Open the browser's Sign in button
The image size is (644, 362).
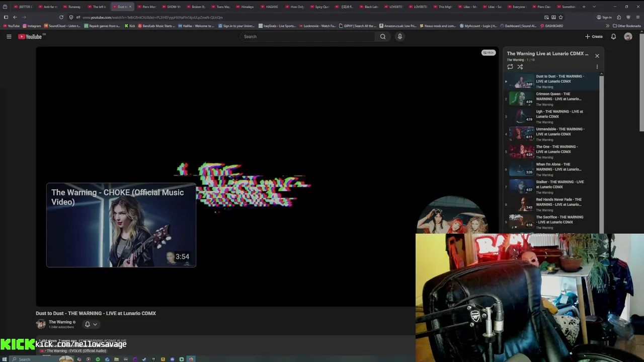pyautogui.click(x=604, y=17)
